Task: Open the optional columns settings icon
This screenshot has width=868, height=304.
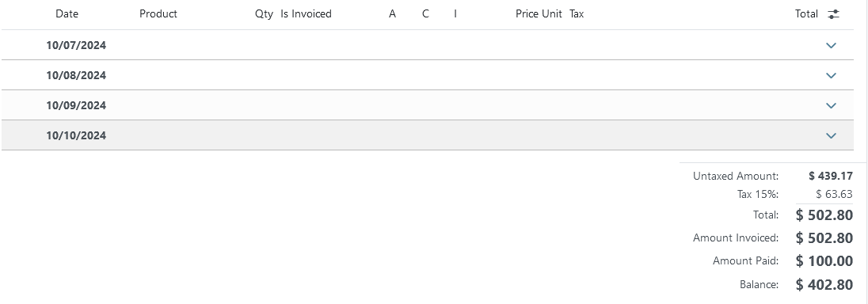Action: tap(833, 14)
